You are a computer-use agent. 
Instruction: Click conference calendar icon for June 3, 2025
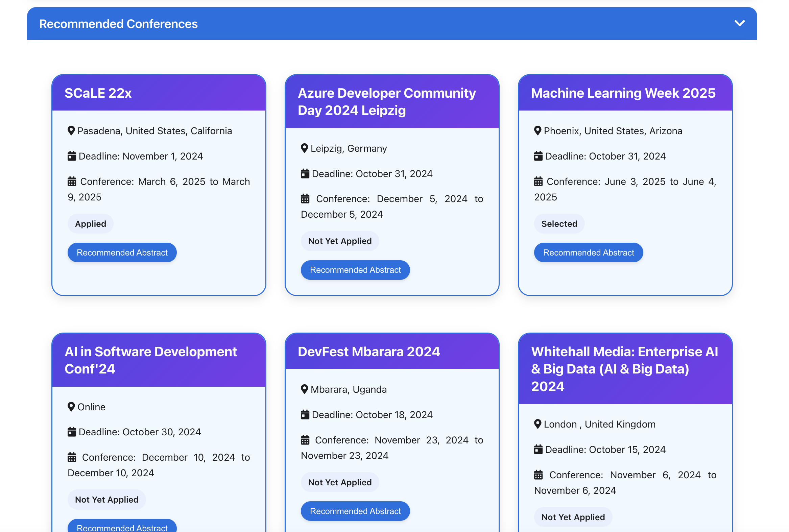pyautogui.click(x=538, y=182)
